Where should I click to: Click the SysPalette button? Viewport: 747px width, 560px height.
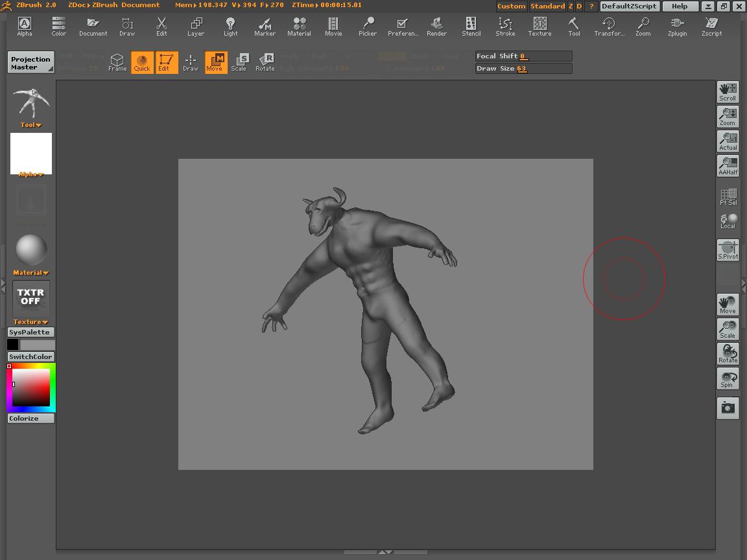tap(30, 332)
